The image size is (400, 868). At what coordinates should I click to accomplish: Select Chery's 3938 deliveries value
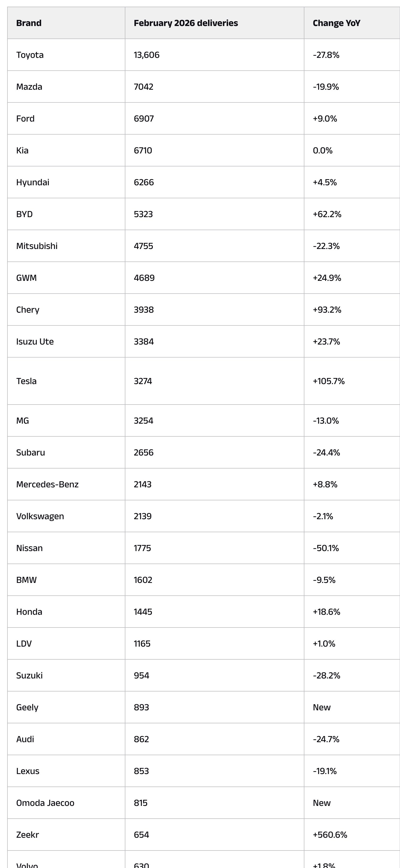[x=144, y=310]
